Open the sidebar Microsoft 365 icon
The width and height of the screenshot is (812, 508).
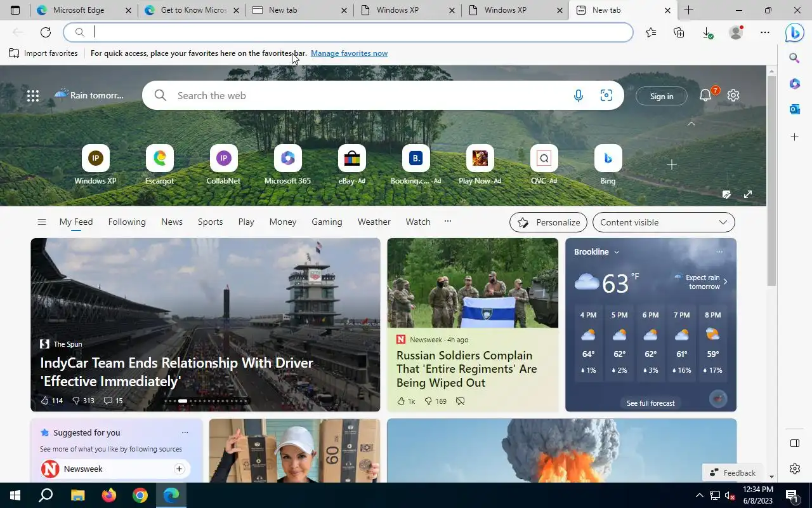[x=794, y=84]
